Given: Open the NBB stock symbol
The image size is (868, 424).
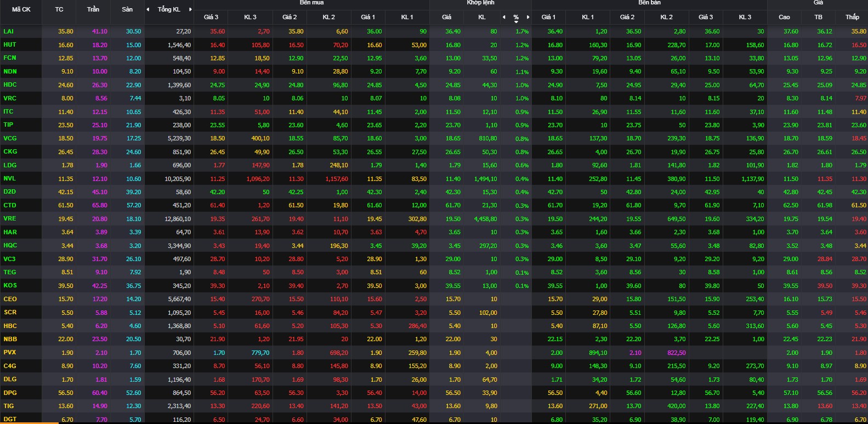Looking at the screenshot, I should (x=10, y=339).
